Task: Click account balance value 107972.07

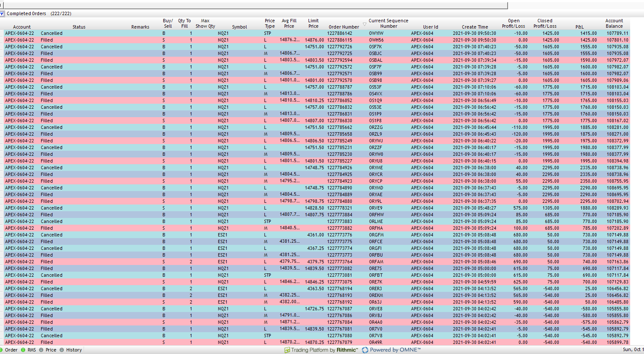Action: pos(617,60)
